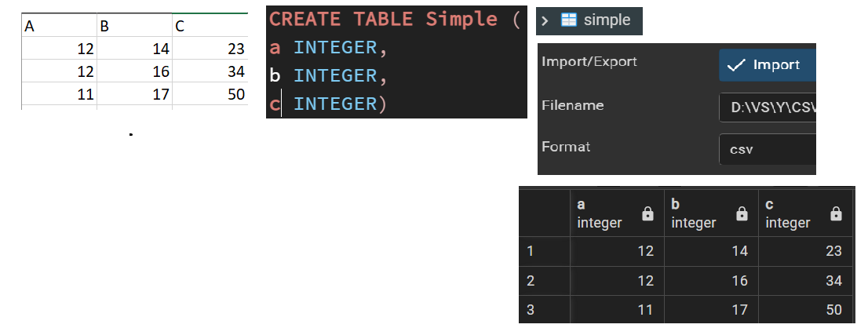The width and height of the screenshot is (868, 328).
Task: Select column c integer header
Action: coord(789,213)
